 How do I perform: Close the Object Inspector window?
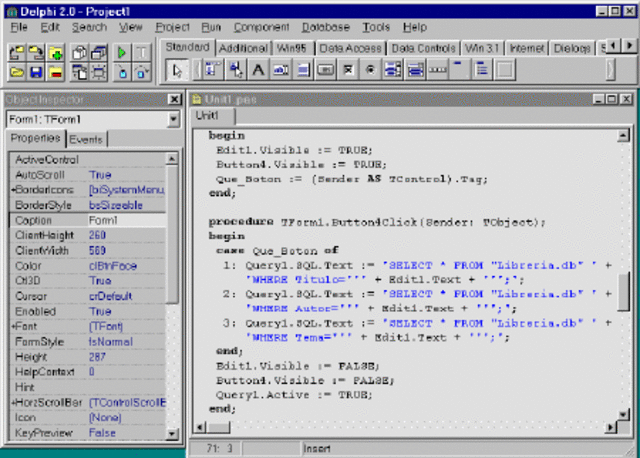click(174, 99)
